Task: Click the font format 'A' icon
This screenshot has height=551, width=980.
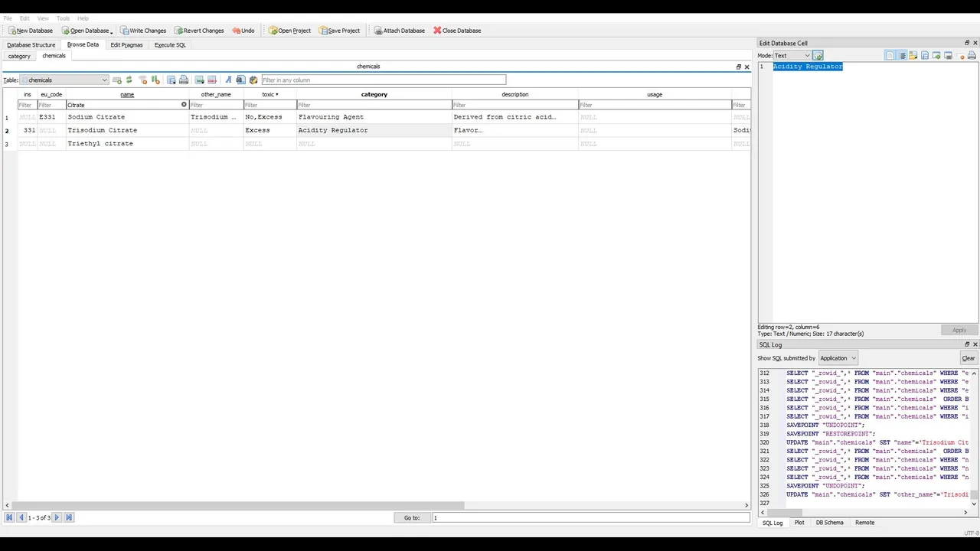Action: click(x=228, y=80)
